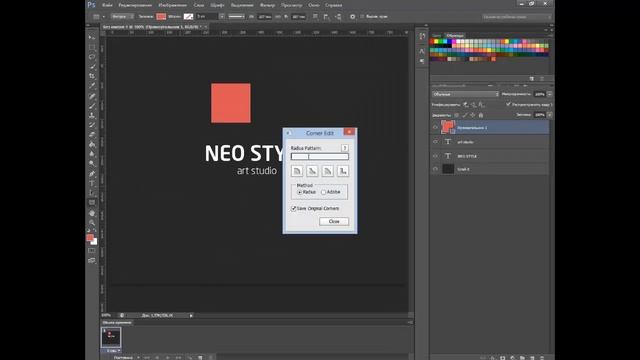This screenshot has width=640, height=360.
Task: Select the NEO STYLE layer row
Action: point(490,156)
